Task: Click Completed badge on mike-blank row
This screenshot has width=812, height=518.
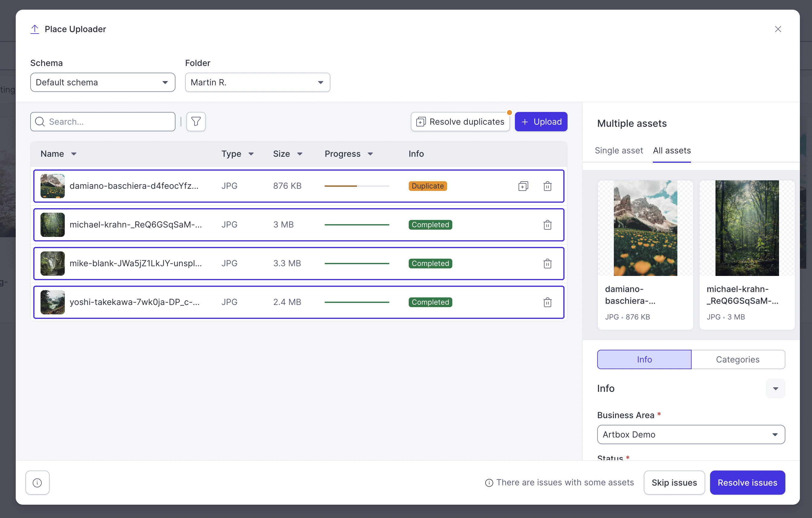Action: pyautogui.click(x=430, y=263)
